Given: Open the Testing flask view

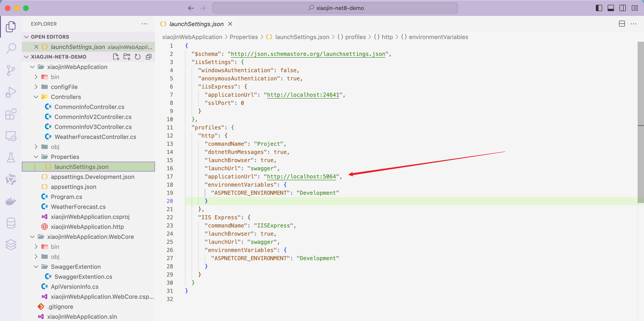Looking at the screenshot, I should (11, 158).
